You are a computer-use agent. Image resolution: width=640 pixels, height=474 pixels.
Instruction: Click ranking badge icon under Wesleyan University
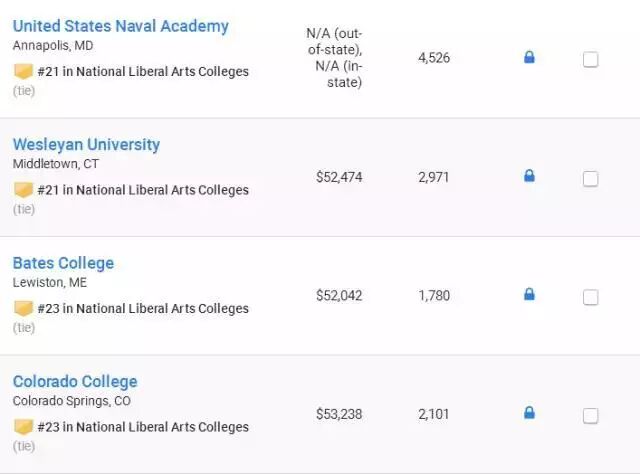tap(23, 190)
